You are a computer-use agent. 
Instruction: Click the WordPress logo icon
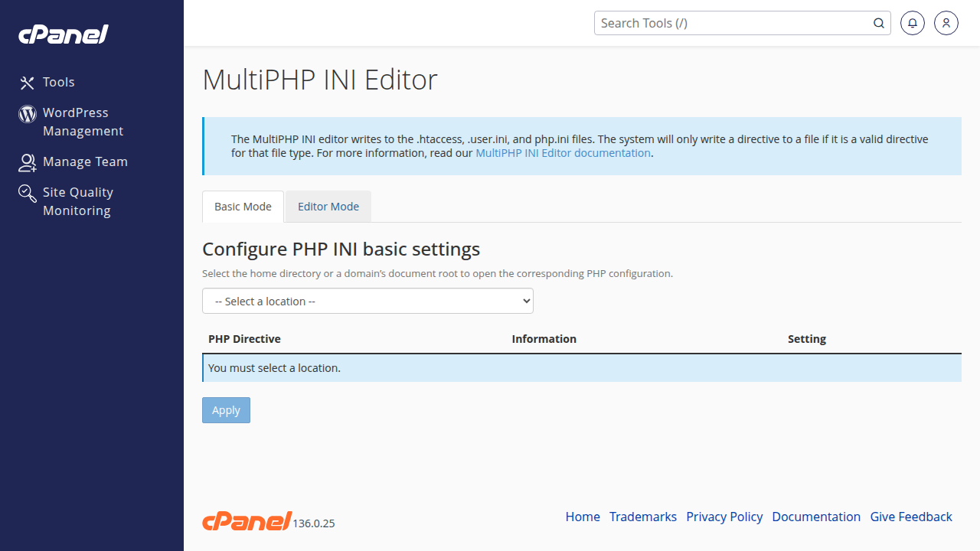[28, 114]
